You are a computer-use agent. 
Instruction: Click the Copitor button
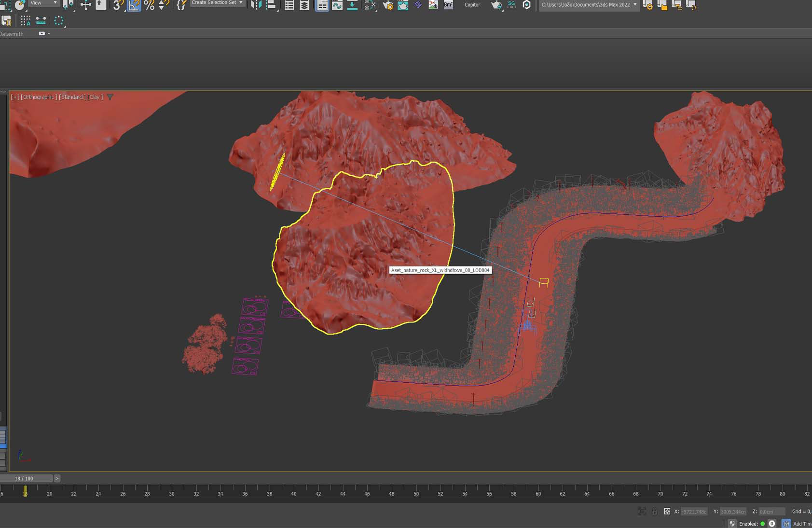coord(472,5)
